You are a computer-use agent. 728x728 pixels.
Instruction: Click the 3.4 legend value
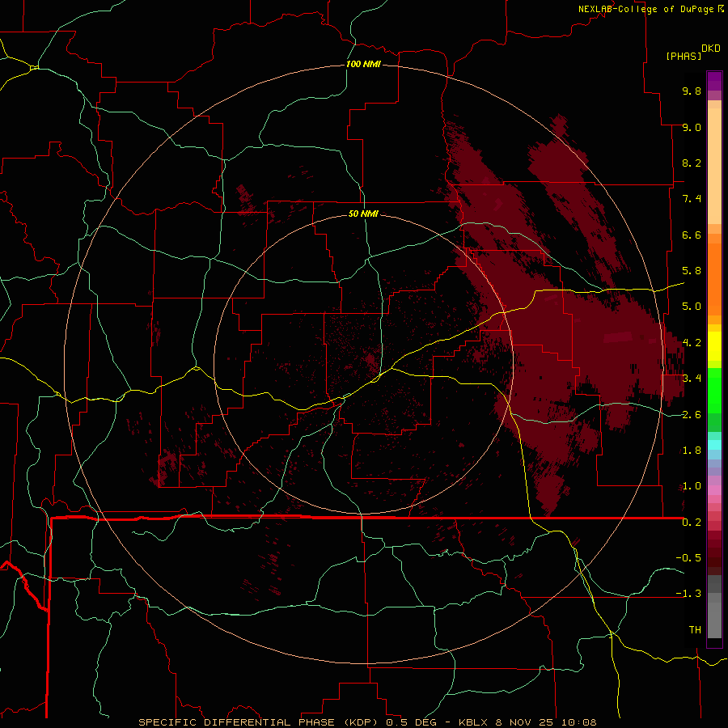[692, 379]
